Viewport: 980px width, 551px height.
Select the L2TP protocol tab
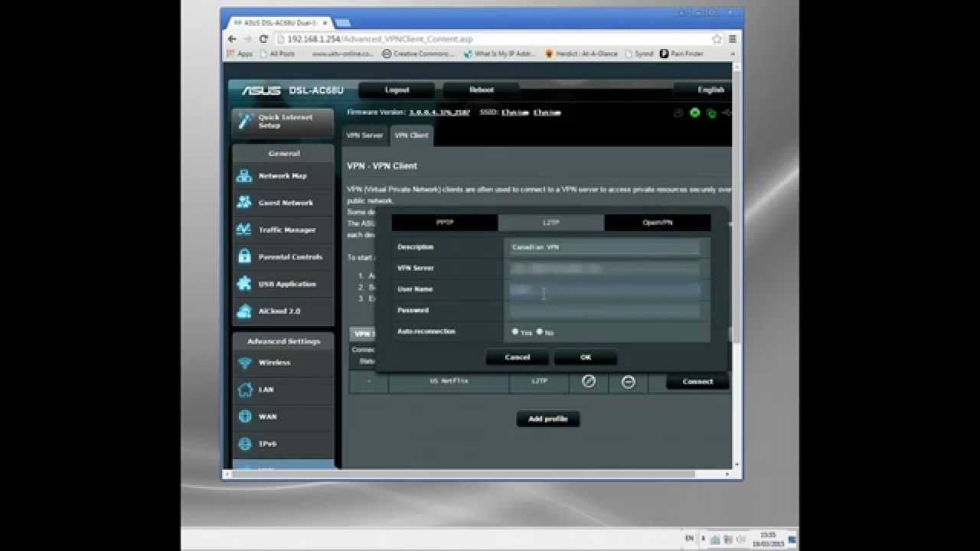point(551,223)
